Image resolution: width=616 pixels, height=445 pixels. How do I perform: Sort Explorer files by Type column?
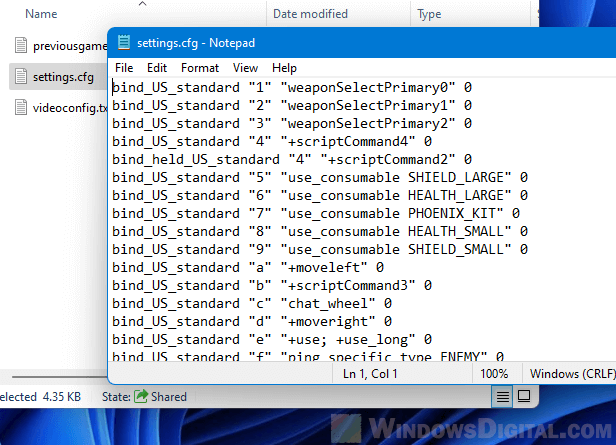point(429,14)
